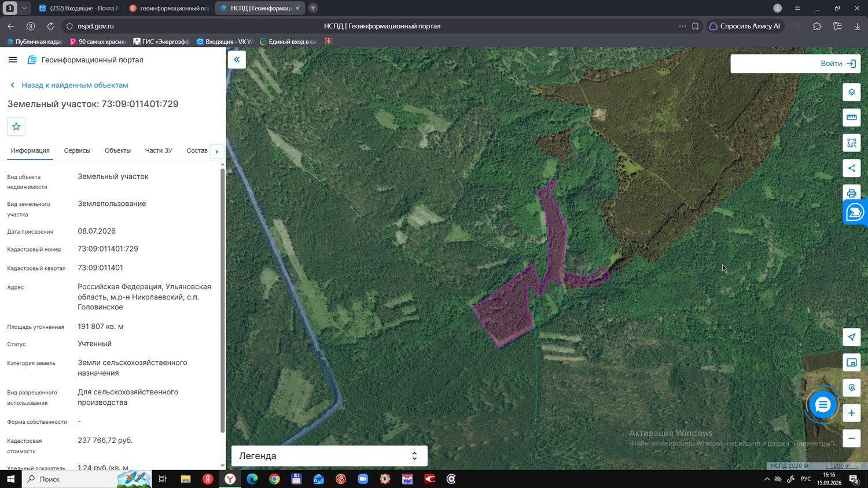The image size is (868, 488).
Task: Zoom out of the map with minus
Action: [x=851, y=438]
